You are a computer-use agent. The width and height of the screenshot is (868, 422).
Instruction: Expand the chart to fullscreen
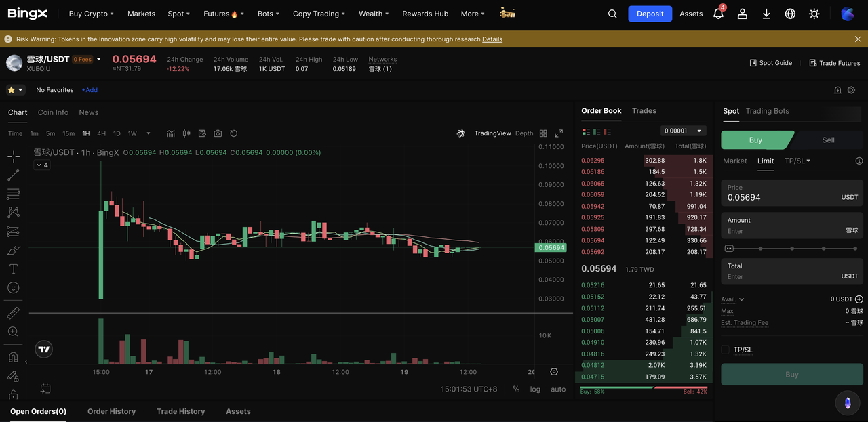(x=559, y=133)
